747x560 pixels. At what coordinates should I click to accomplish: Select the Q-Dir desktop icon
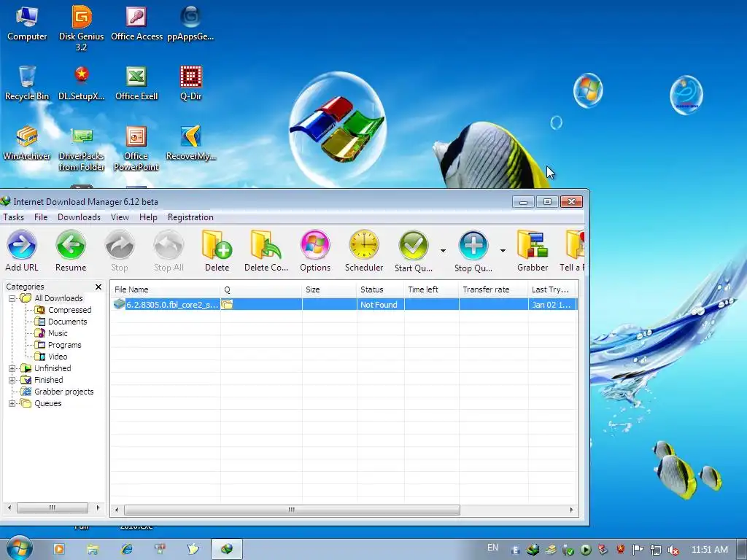point(191,83)
